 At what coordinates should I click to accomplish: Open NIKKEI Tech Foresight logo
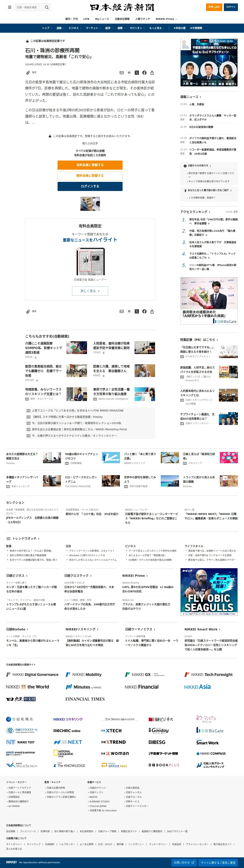tap(209, 675)
